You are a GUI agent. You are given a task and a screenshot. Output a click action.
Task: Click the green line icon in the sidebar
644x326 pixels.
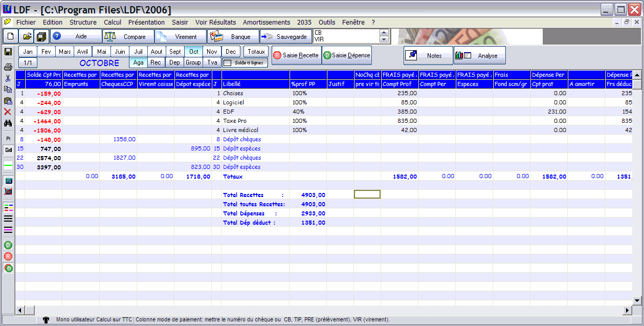(x=8, y=165)
